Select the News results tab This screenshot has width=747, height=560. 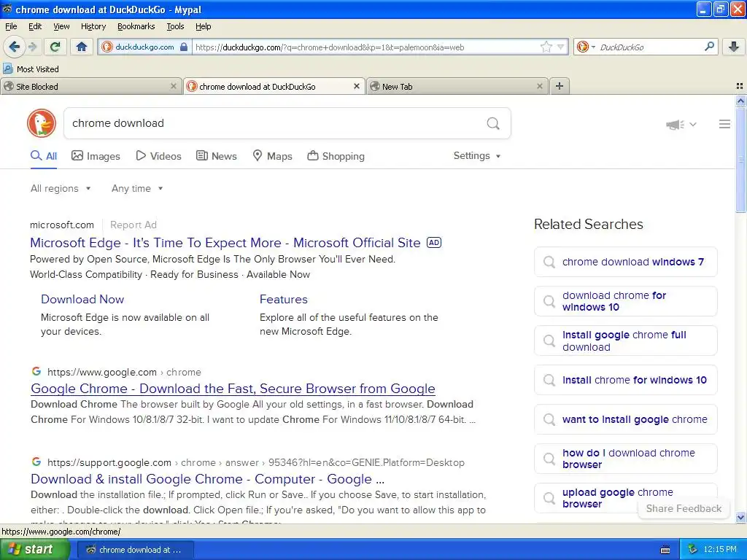tap(217, 156)
